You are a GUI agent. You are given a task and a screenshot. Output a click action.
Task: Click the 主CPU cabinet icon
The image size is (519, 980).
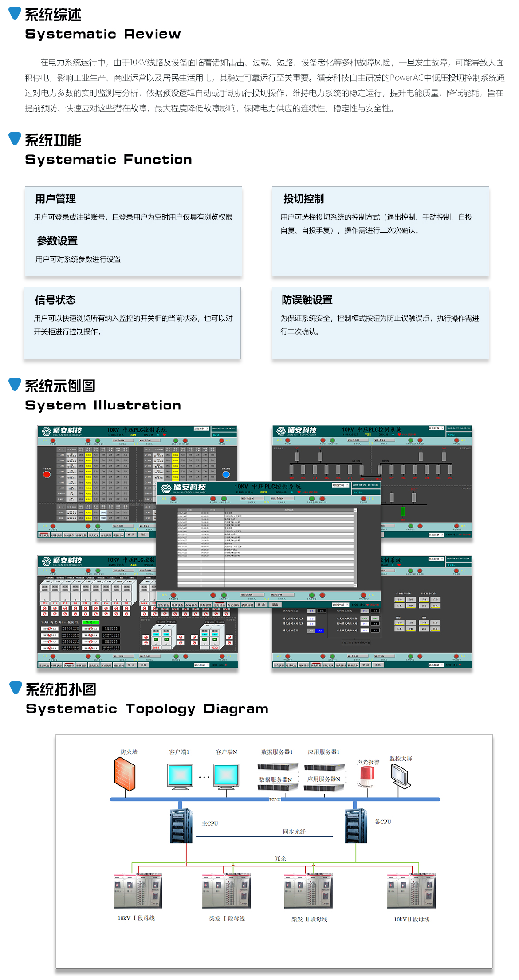coord(181,826)
